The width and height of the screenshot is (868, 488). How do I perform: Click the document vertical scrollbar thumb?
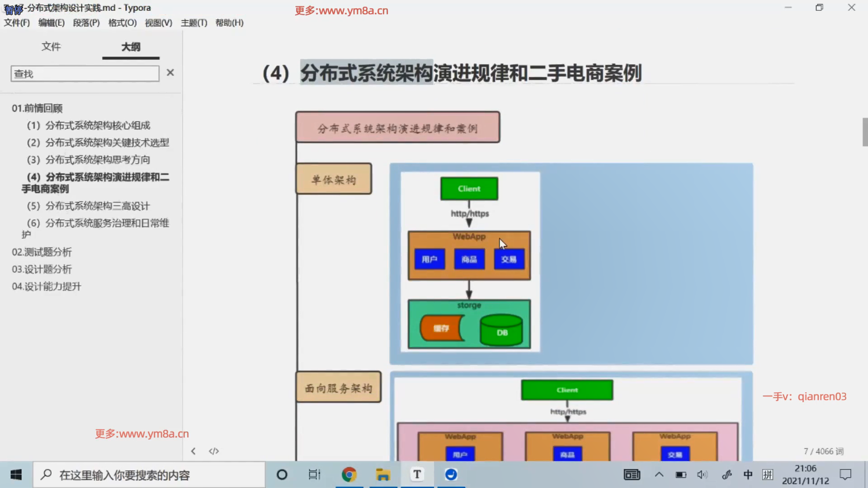click(864, 132)
